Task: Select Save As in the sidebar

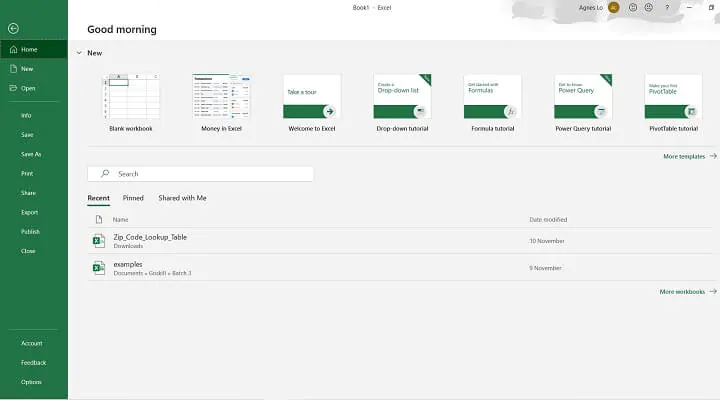Action: coord(31,154)
